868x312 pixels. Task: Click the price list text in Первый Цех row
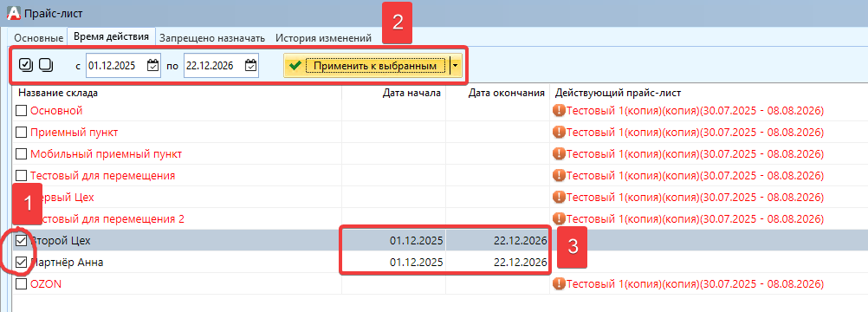pyautogui.click(x=696, y=198)
